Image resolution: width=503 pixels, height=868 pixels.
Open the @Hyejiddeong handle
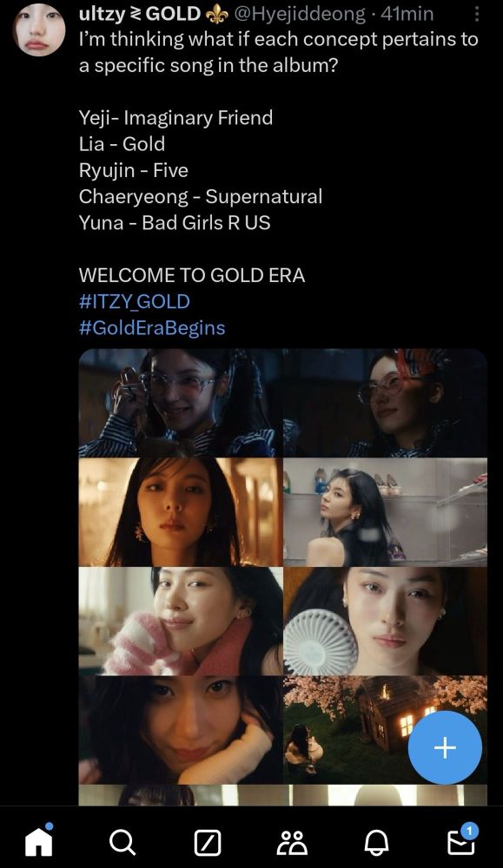pyautogui.click(x=300, y=14)
